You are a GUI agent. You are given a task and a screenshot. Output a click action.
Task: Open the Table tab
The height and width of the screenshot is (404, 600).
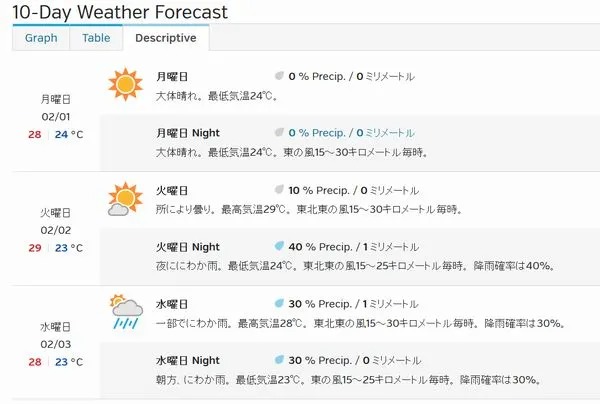96,38
